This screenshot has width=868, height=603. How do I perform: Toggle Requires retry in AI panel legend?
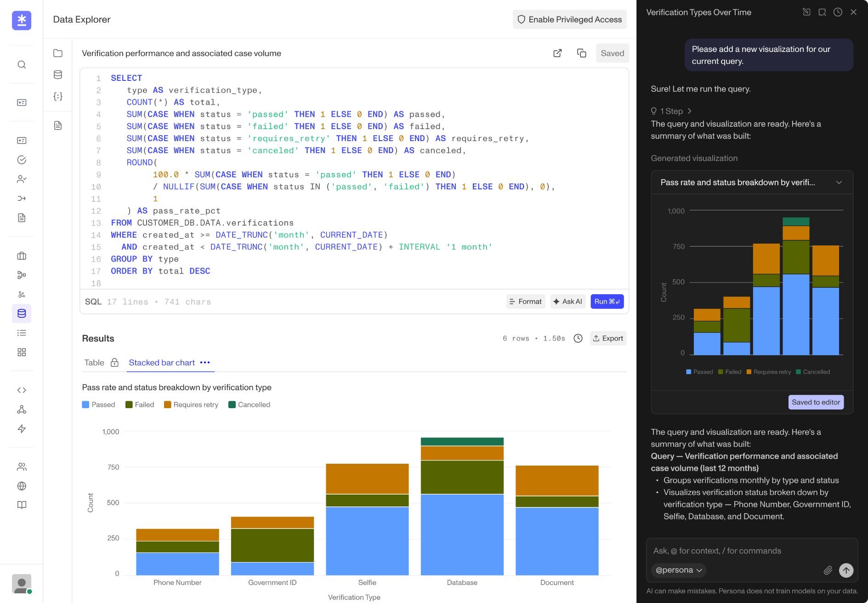pyautogui.click(x=769, y=372)
